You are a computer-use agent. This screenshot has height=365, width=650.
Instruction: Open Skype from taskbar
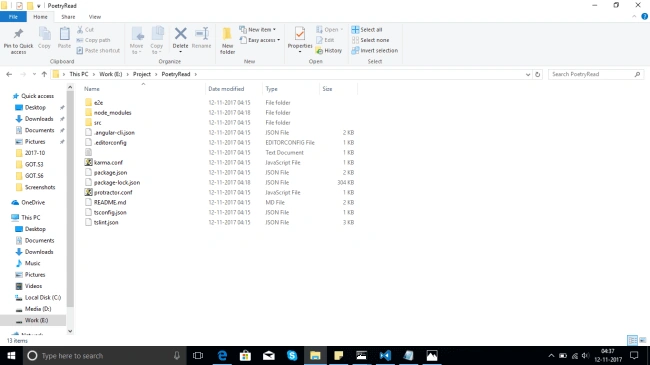[292, 355]
